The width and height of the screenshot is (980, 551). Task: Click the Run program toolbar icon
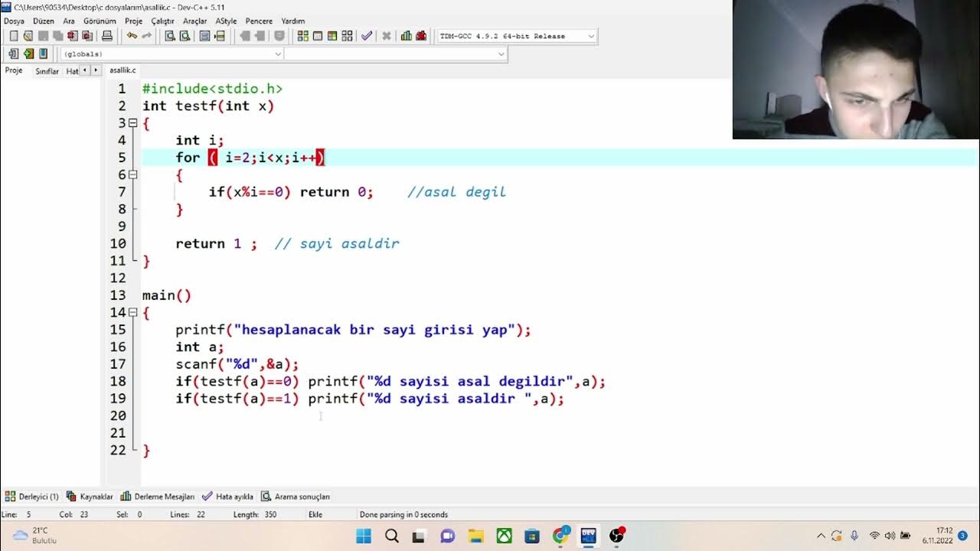click(x=318, y=36)
